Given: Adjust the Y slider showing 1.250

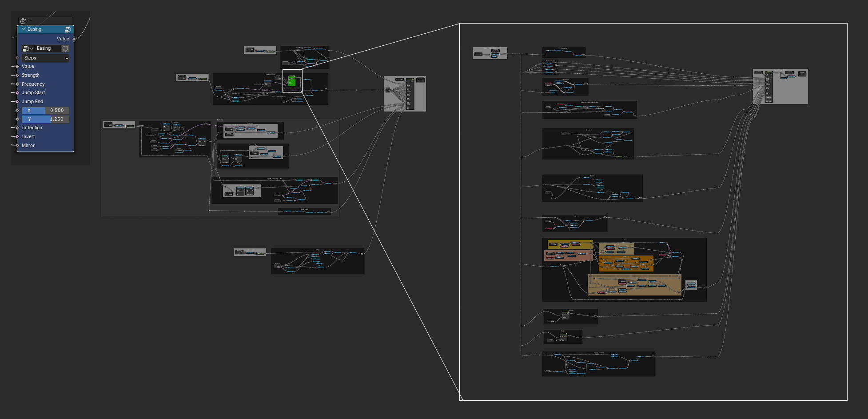Looking at the screenshot, I should [x=46, y=119].
